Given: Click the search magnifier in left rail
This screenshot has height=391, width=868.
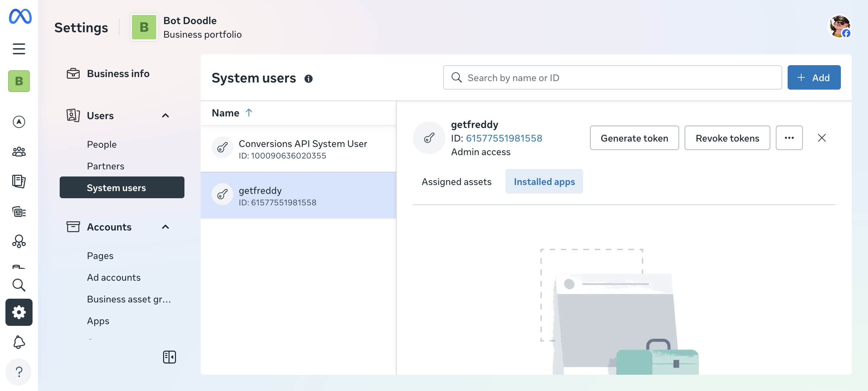Looking at the screenshot, I should coord(19,285).
